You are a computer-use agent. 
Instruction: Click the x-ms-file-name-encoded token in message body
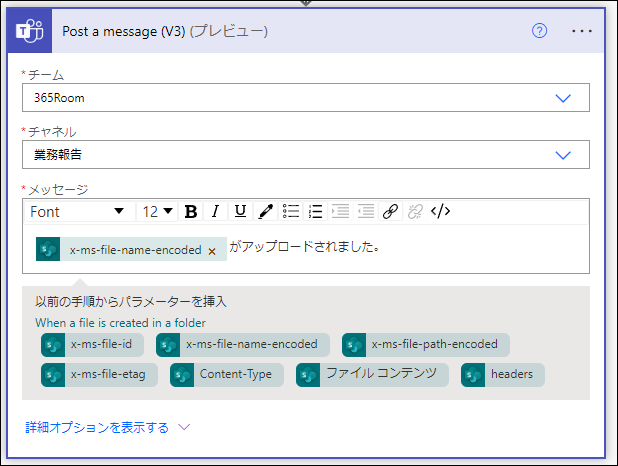click(131, 249)
